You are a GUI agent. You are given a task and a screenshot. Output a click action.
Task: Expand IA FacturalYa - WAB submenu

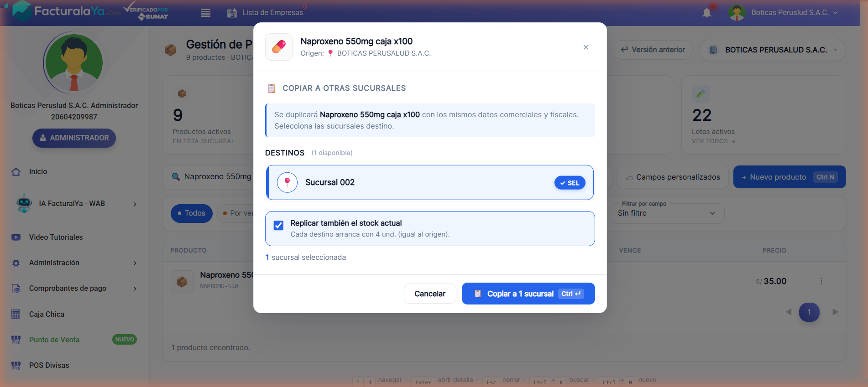135,204
